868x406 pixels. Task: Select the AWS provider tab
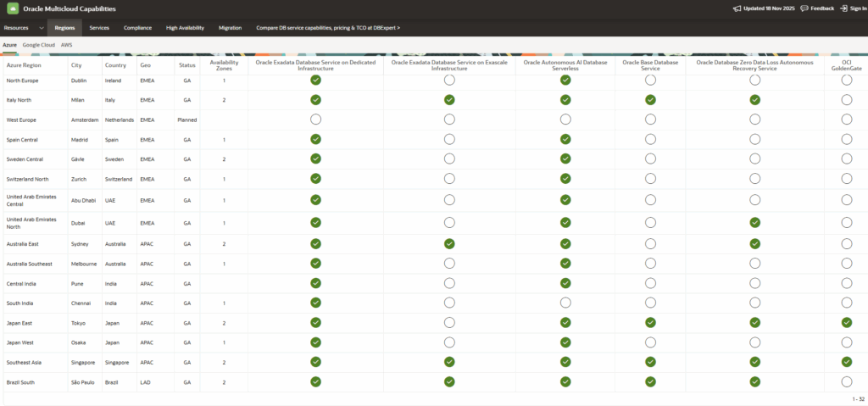click(x=66, y=44)
